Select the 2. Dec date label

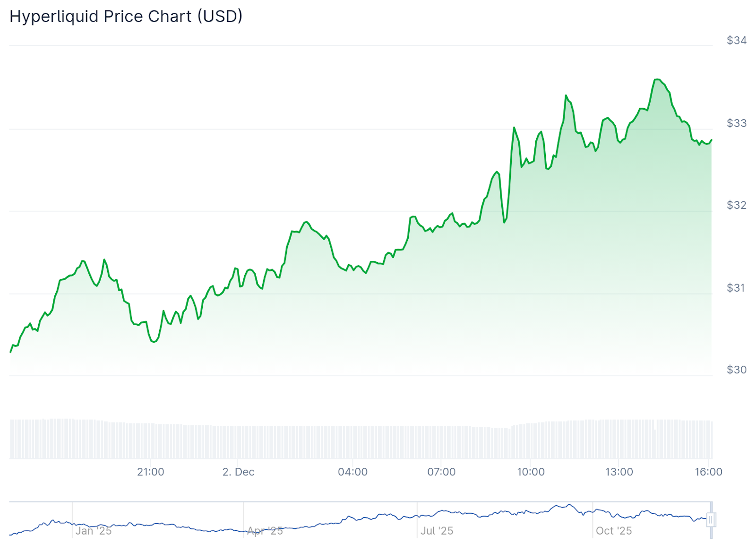click(238, 472)
